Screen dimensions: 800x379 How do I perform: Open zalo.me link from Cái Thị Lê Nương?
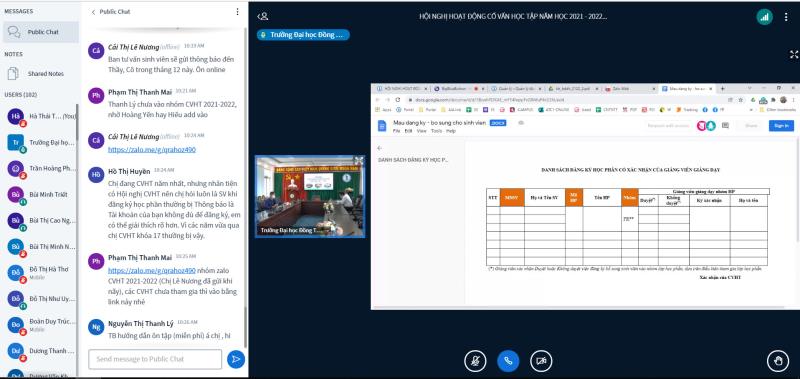[152, 149]
